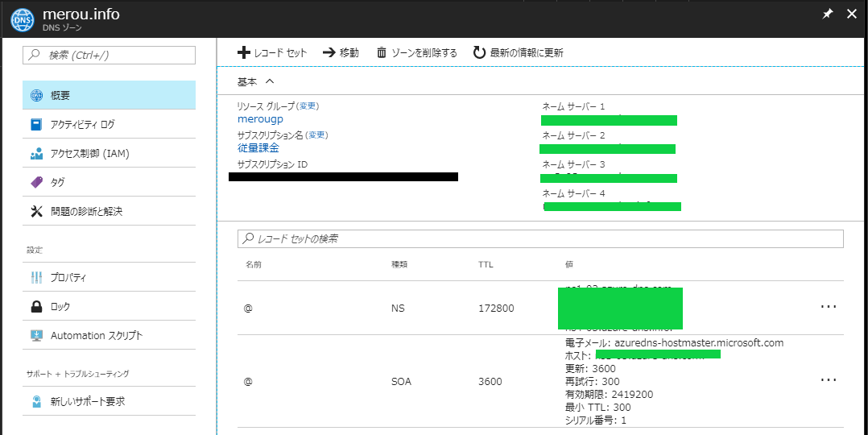The width and height of the screenshot is (868, 435).
Task: Click the ネーム サーバー 1 label
Action: point(573,106)
